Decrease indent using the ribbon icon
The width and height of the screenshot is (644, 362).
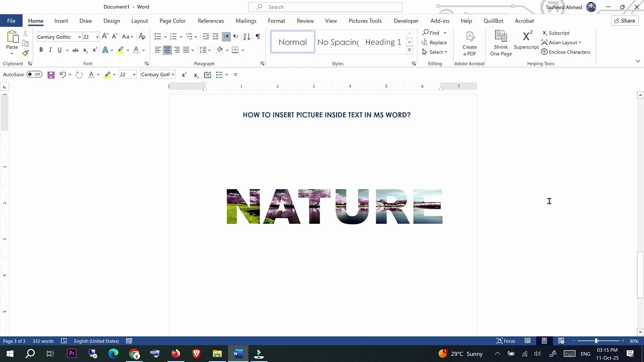coord(206,37)
